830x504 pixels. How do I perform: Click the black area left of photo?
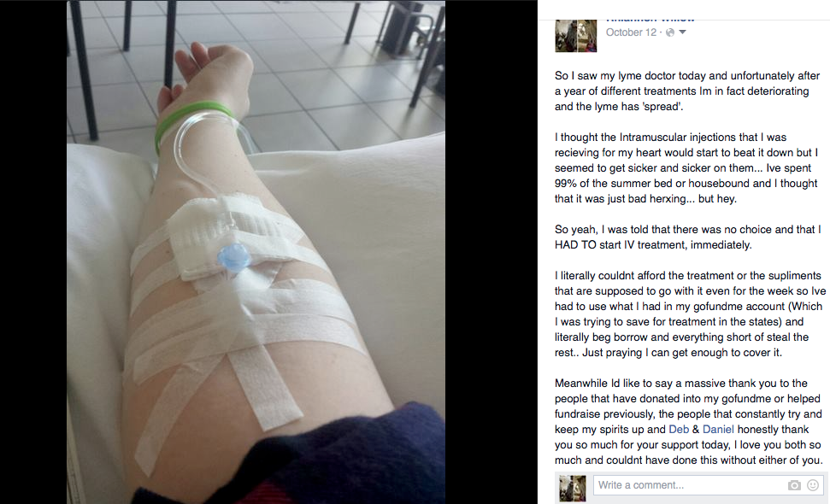pyautogui.click(x=32, y=252)
